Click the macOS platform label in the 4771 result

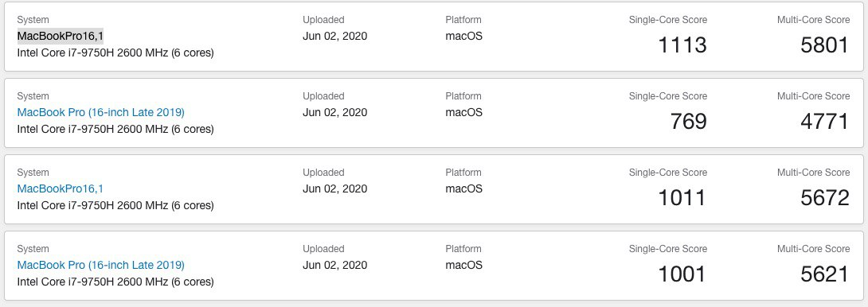(x=464, y=112)
